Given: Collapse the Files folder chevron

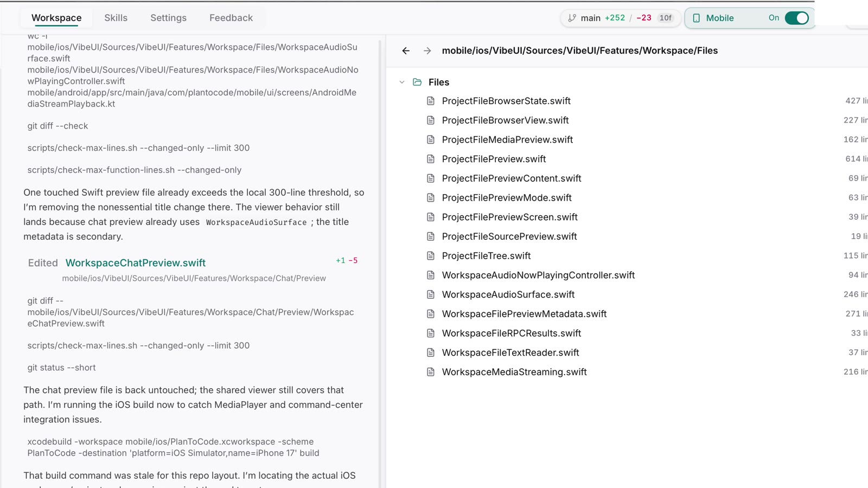Looking at the screenshot, I should pos(402,82).
